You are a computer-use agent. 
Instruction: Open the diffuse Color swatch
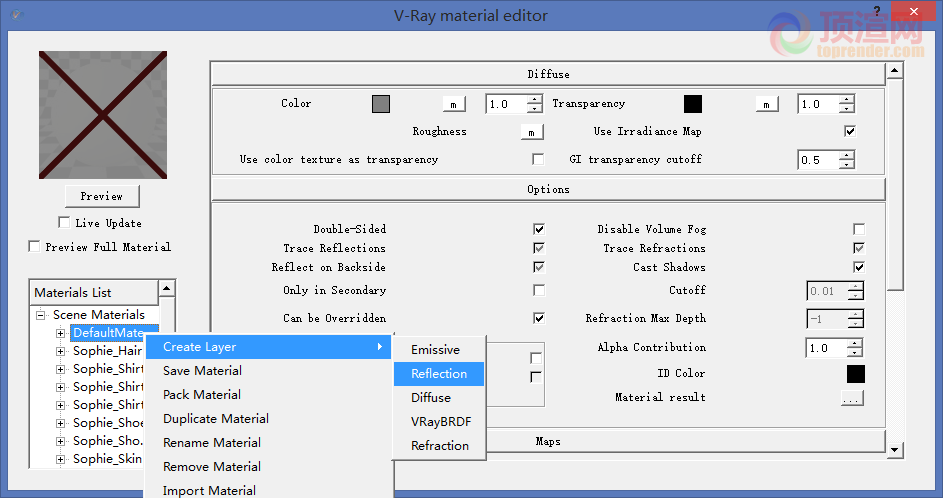click(381, 104)
